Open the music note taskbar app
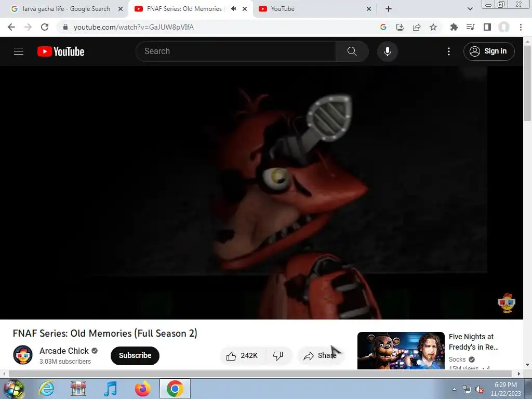The height and width of the screenshot is (399, 532). (110, 389)
